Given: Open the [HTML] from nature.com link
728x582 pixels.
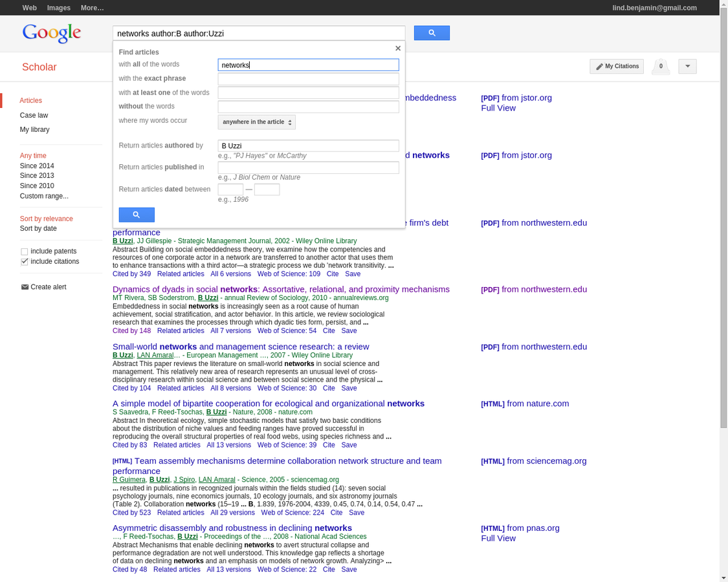Looking at the screenshot, I should (525, 404).
